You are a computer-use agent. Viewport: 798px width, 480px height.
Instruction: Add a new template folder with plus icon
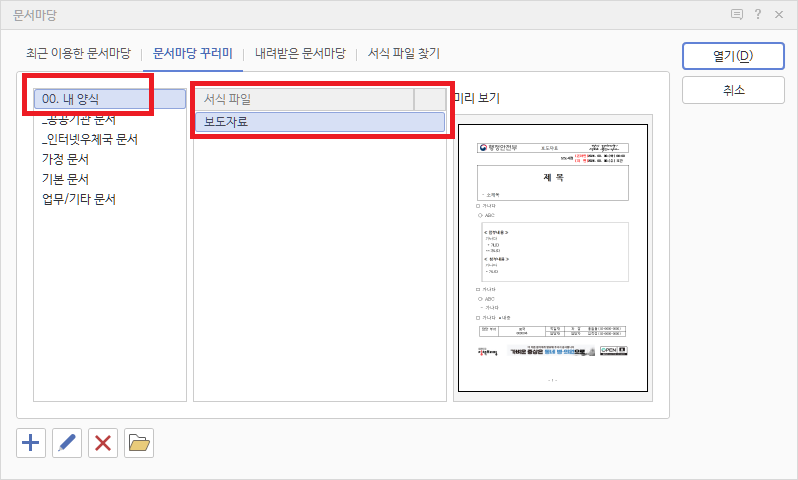tap(31, 443)
